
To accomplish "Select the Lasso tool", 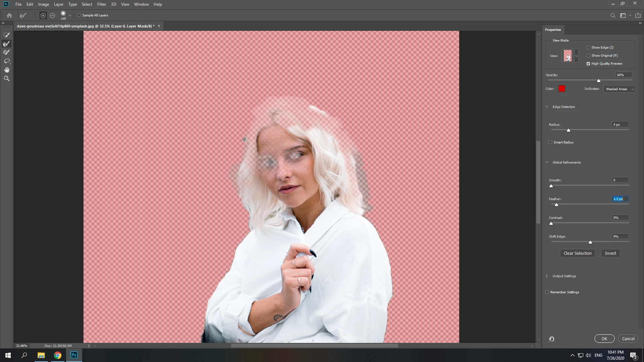I will [x=6, y=61].
